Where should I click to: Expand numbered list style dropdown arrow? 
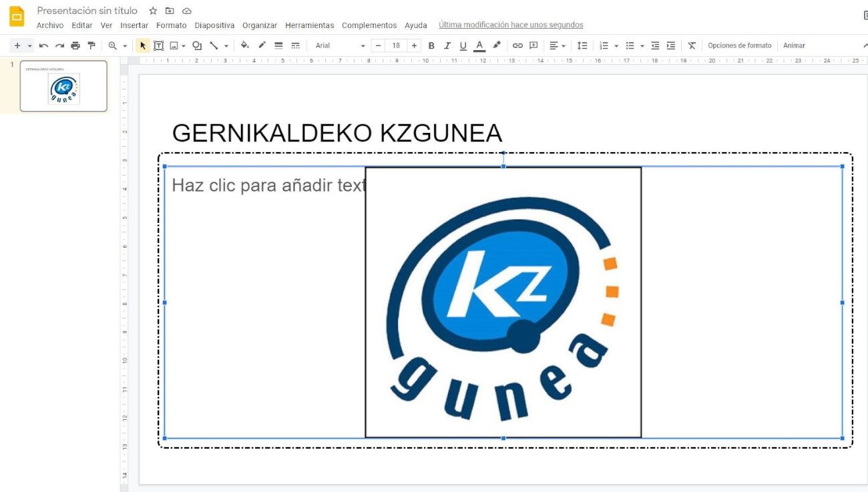pyautogui.click(x=616, y=46)
